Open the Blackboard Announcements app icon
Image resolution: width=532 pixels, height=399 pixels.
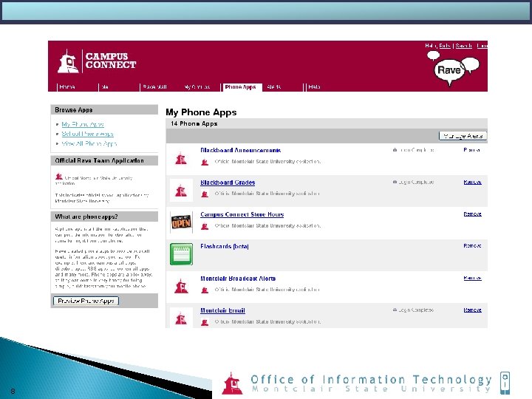pyautogui.click(x=181, y=158)
